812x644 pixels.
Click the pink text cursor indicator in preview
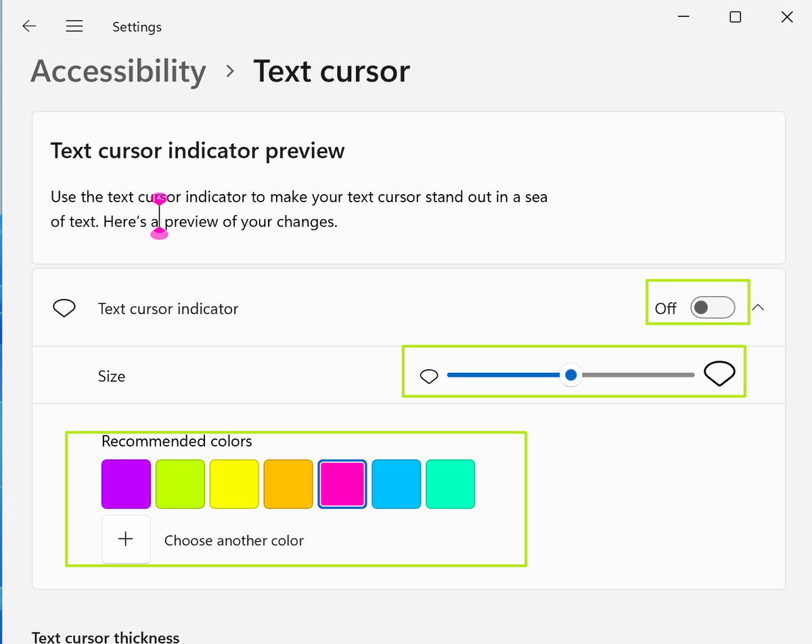pos(159,215)
